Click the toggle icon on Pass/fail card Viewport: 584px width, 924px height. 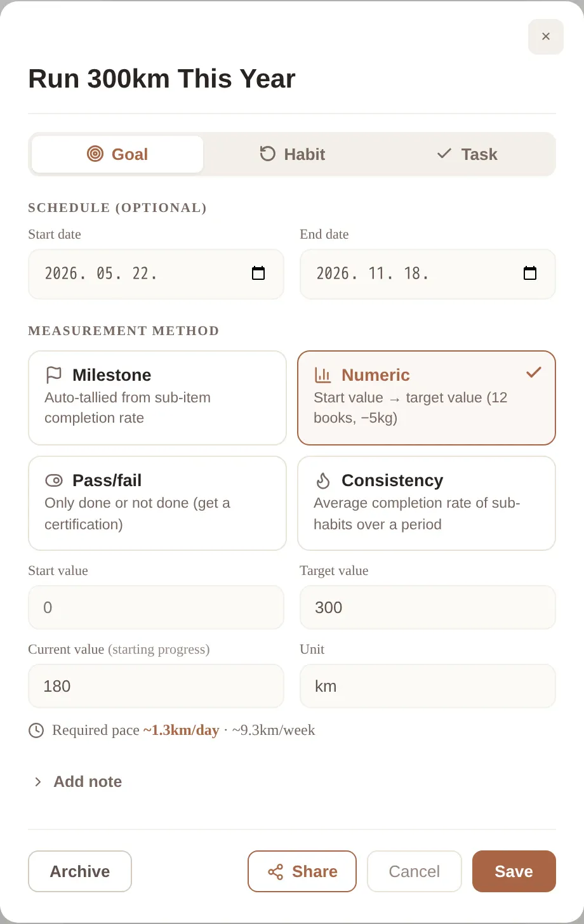[54, 480]
